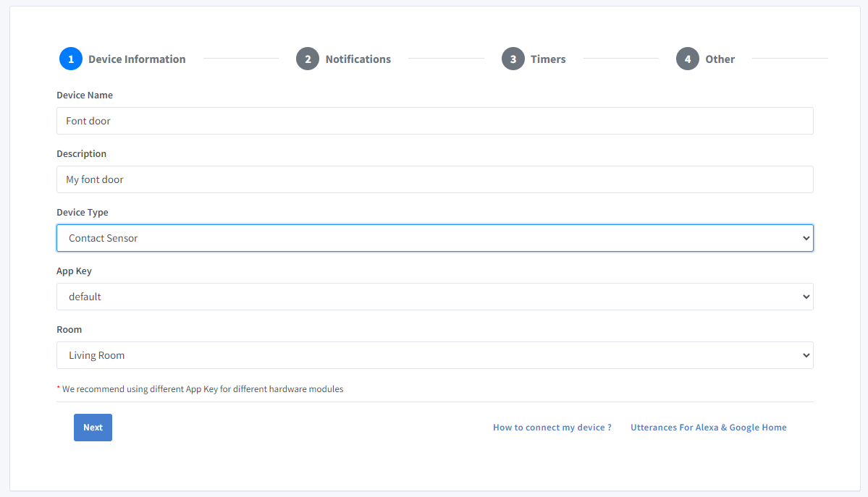Focus the Device Name field containing 'Font door'

[x=434, y=121]
